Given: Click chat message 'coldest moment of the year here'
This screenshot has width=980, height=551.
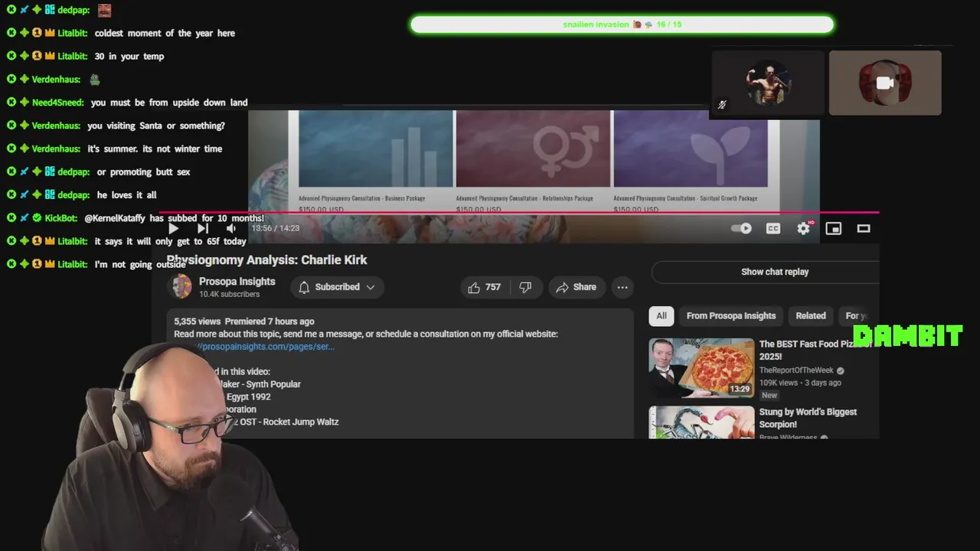Looking at the screenshot, I should click(165, 34).
